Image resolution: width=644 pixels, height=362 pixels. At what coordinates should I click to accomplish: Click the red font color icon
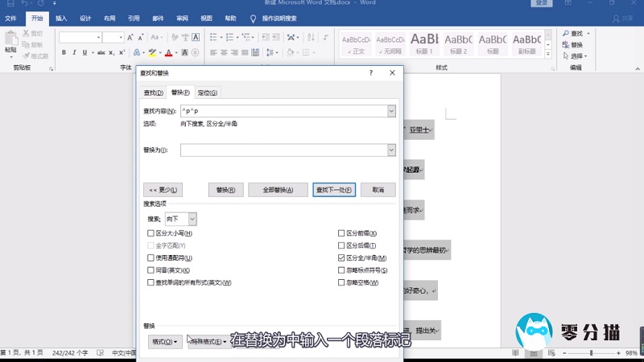[168, 53]
